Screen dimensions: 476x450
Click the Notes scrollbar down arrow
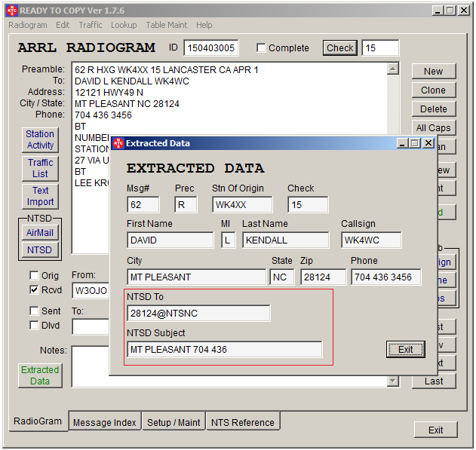click(393, 381)
